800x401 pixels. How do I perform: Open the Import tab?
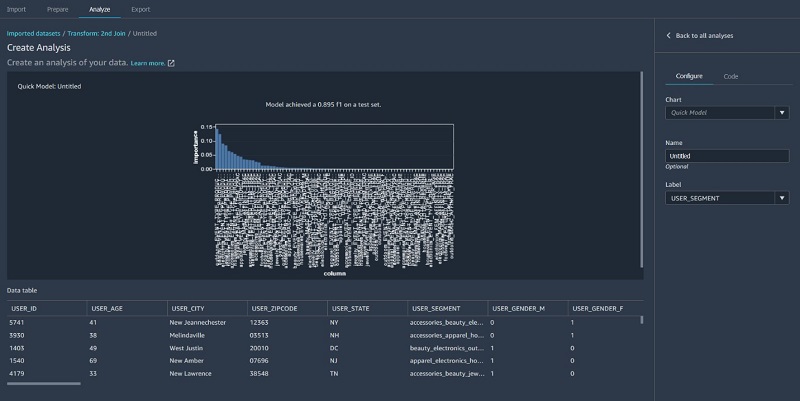tap(16, 9)
